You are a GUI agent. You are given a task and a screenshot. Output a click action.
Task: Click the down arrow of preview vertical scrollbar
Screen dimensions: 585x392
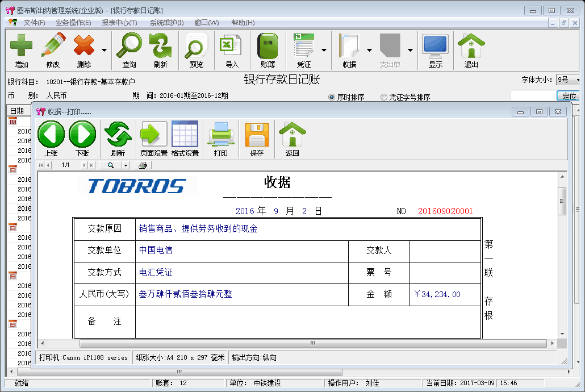pyautogui.click(x=562, y=333)
